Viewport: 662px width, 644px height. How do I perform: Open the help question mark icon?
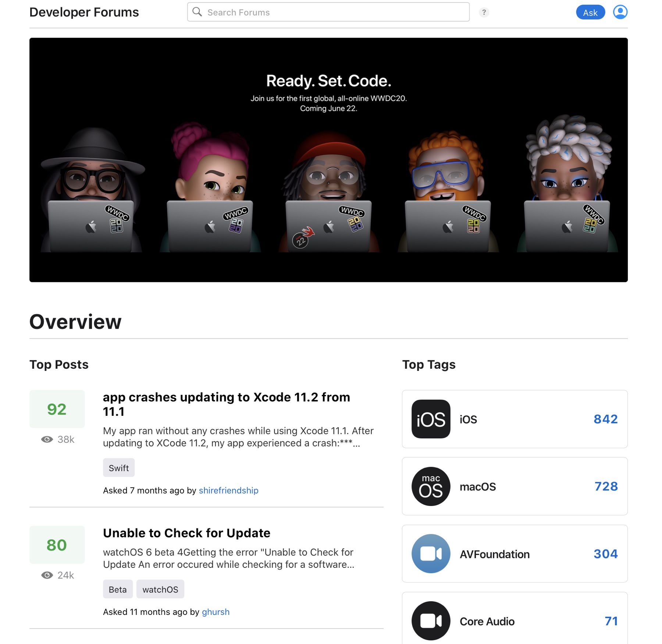click(x=484, y=12)
